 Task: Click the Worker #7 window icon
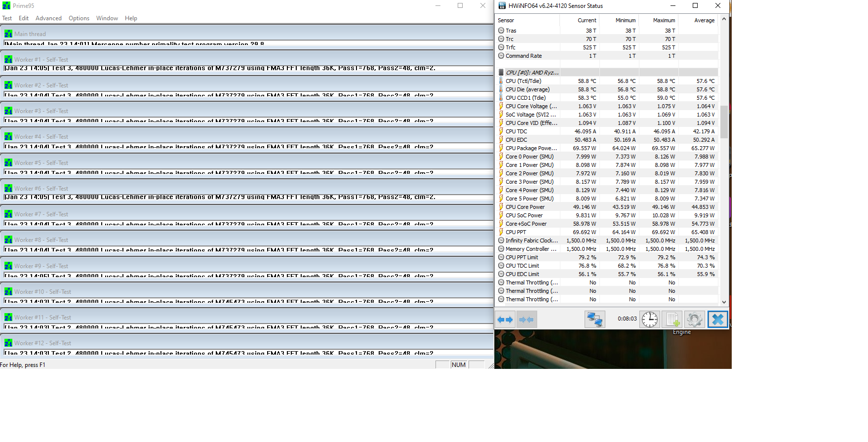[8, 214]
